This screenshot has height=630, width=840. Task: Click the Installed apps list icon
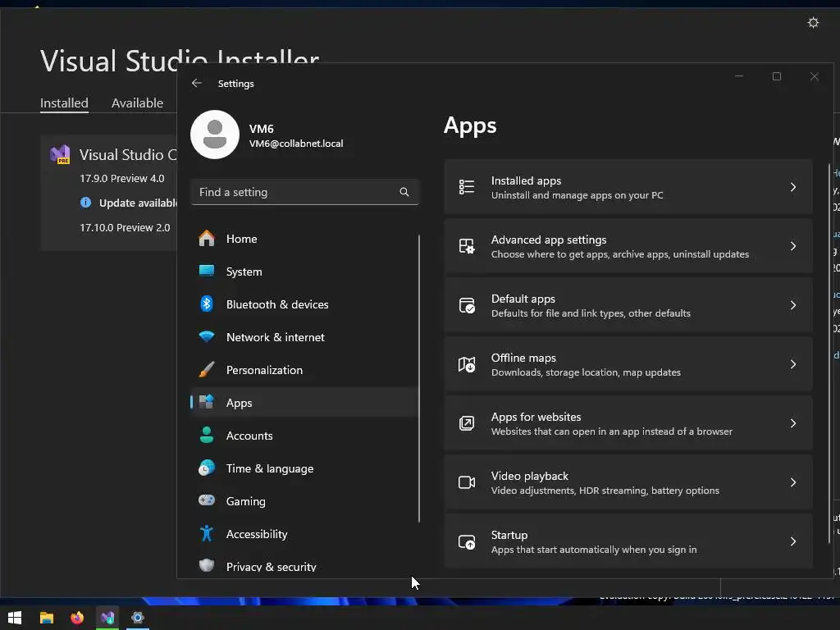(x=467, y=187)
